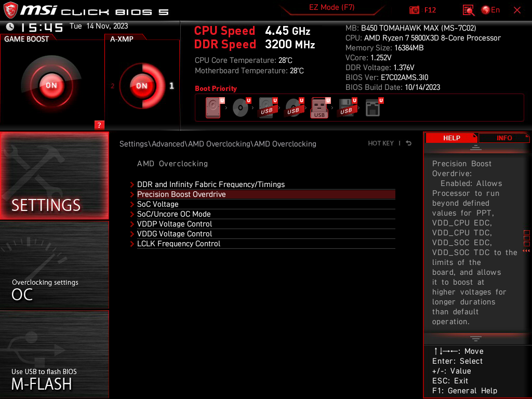Click the CPU Speed 4.45 GHz readout
The image size is (532, 399).
[x=252, y=31]
